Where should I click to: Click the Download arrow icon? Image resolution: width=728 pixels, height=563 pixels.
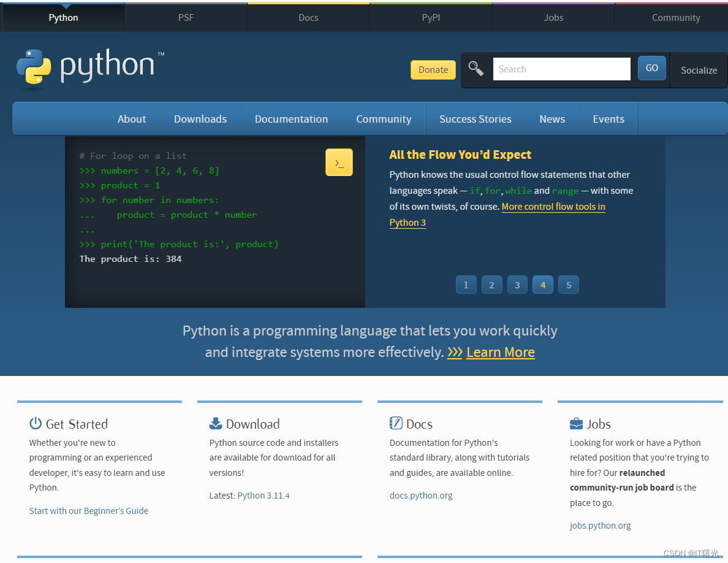[216, 423]
